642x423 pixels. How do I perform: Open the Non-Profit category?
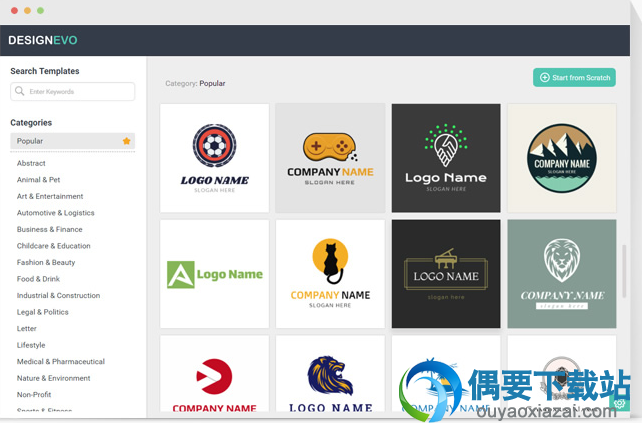34,394
